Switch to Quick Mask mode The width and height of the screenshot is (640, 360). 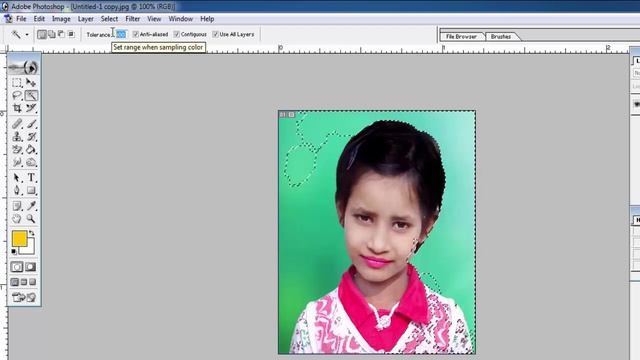31,267
